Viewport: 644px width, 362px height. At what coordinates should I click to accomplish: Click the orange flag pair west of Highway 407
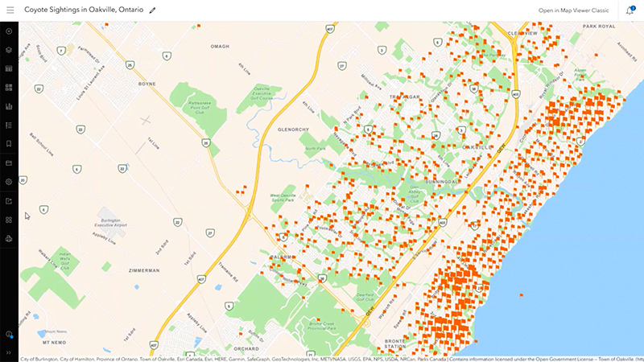(241, 190)
